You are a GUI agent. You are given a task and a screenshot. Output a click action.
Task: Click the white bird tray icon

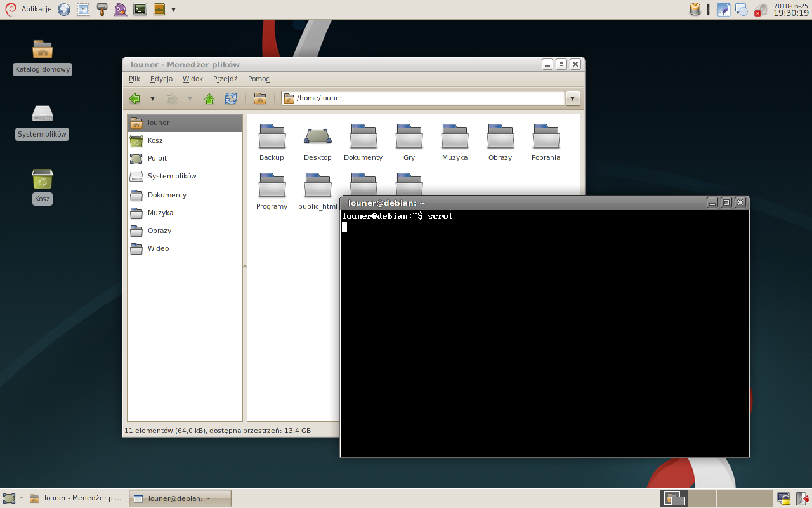tap(724, 10)
